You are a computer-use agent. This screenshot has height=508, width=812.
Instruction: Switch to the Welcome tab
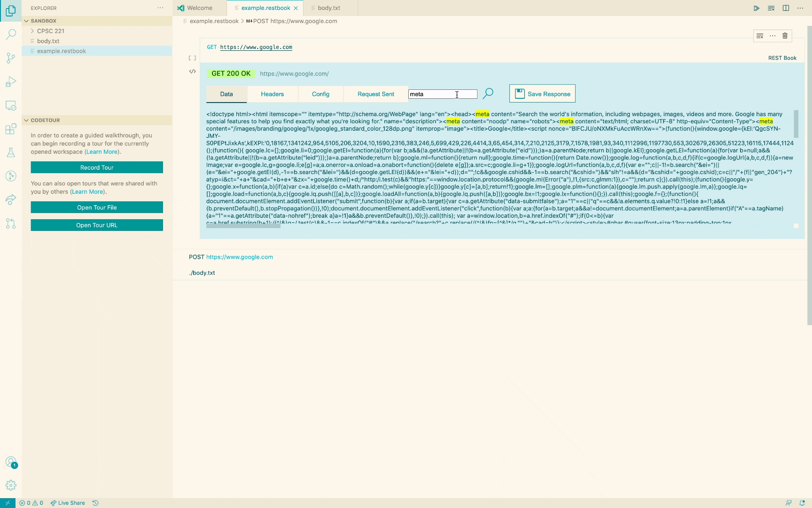pyautogui.click(x=200, y=8)
